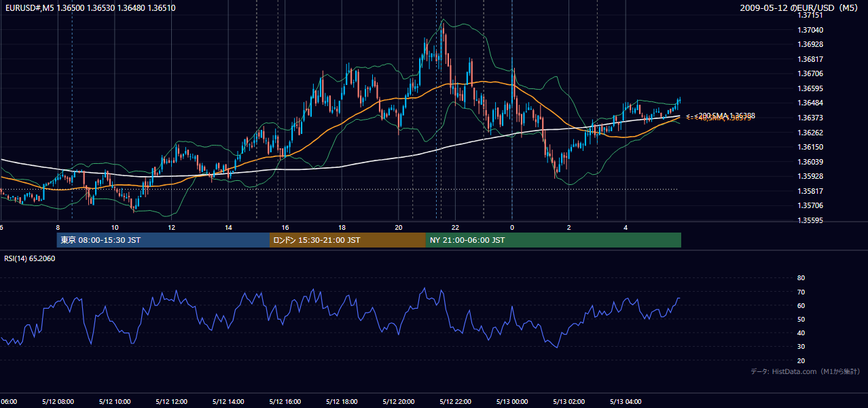The width and height of the screenshot is (868, 408).
Task: Click price axis label 1.36595
Action: (810, 88)
